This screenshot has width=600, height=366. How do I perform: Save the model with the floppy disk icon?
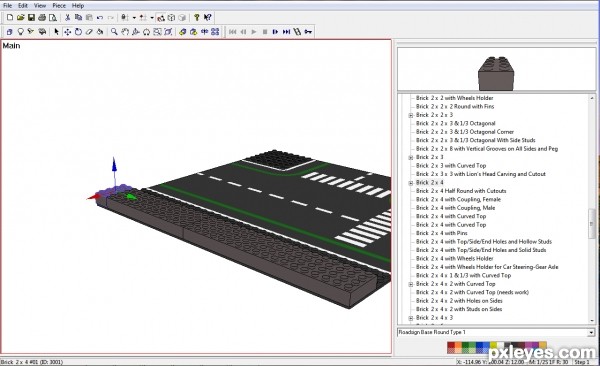pos(31,18)
